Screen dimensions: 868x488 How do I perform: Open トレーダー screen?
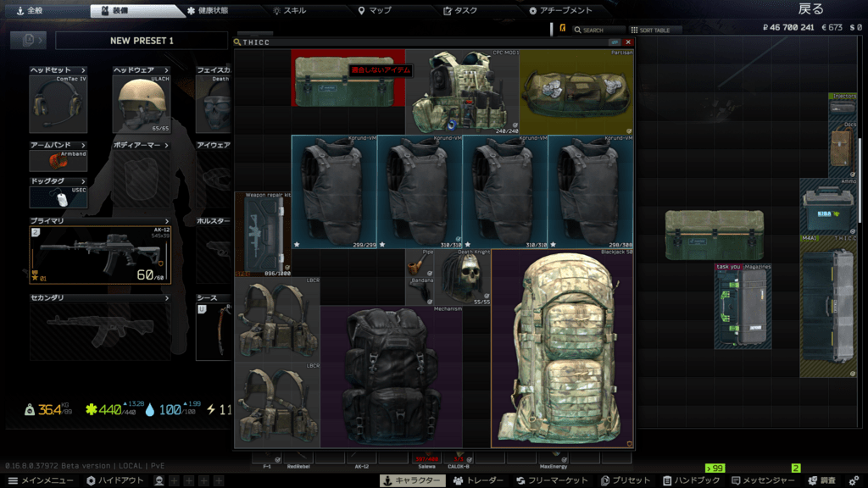click(478, 480)
